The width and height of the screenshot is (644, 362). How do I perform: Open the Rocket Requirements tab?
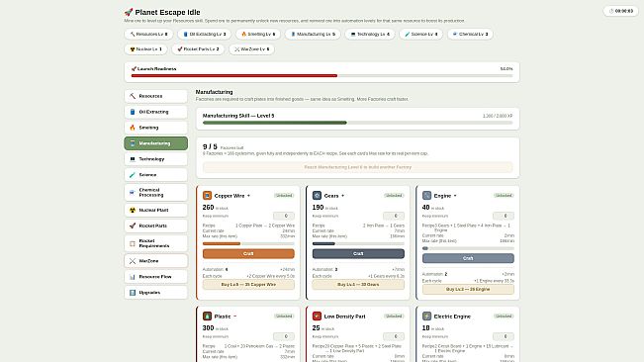(155, 243)
